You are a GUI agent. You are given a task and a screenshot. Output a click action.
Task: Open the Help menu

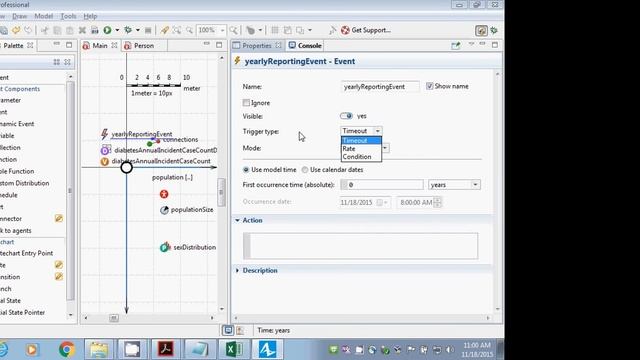pyautogui.click(x=90, y=16)
